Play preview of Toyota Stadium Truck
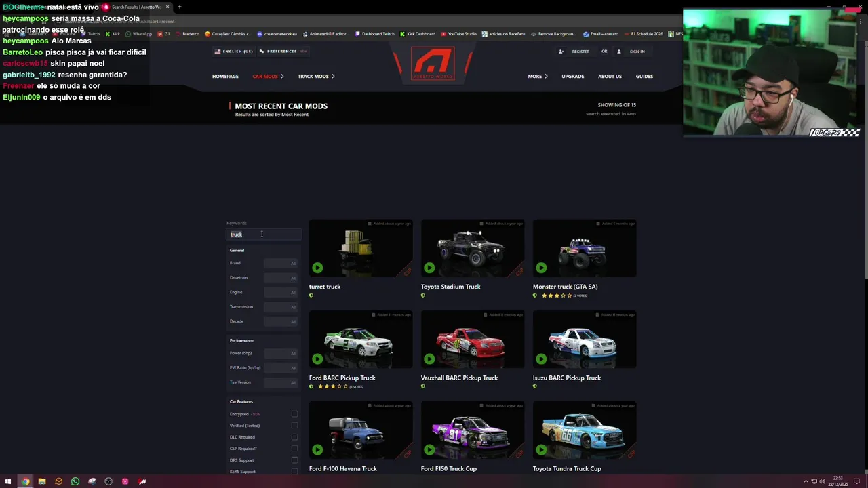This screenshot has height=488, width=868. 429,268
